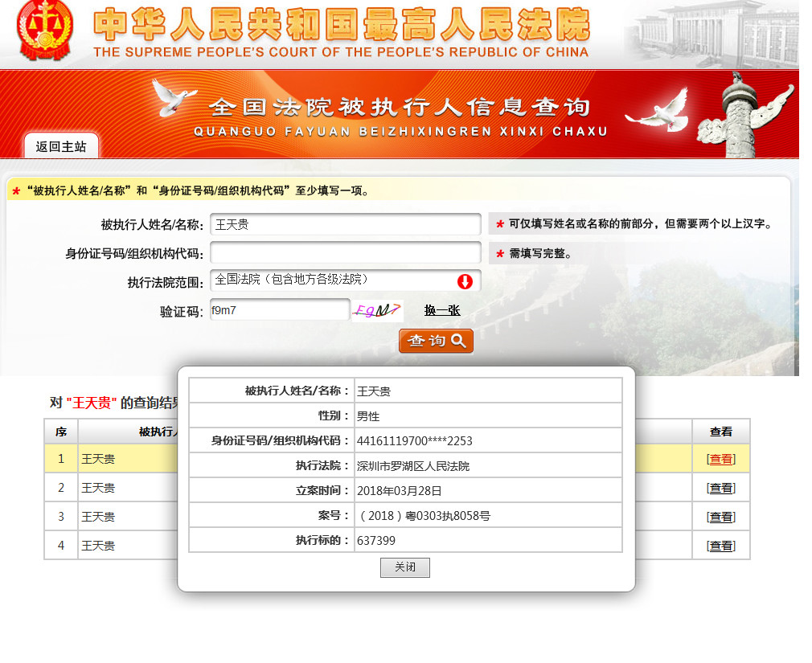
Task: Open 查看 link for row 2
Action: (x=720, y=488)
